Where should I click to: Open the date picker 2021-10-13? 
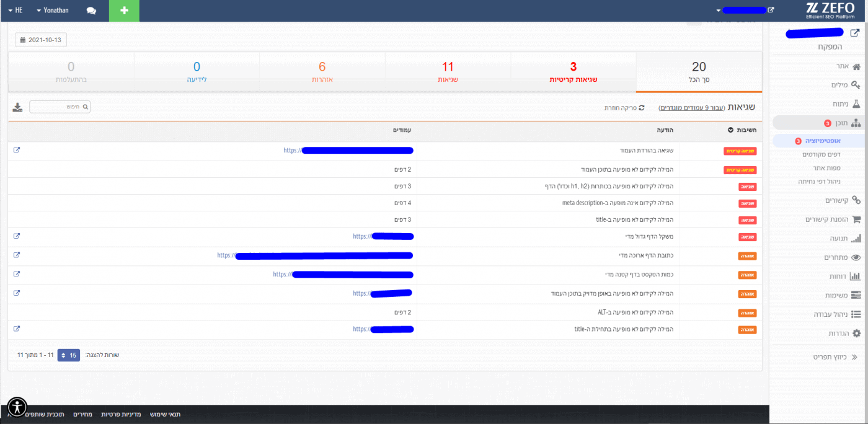coord(41,40)
